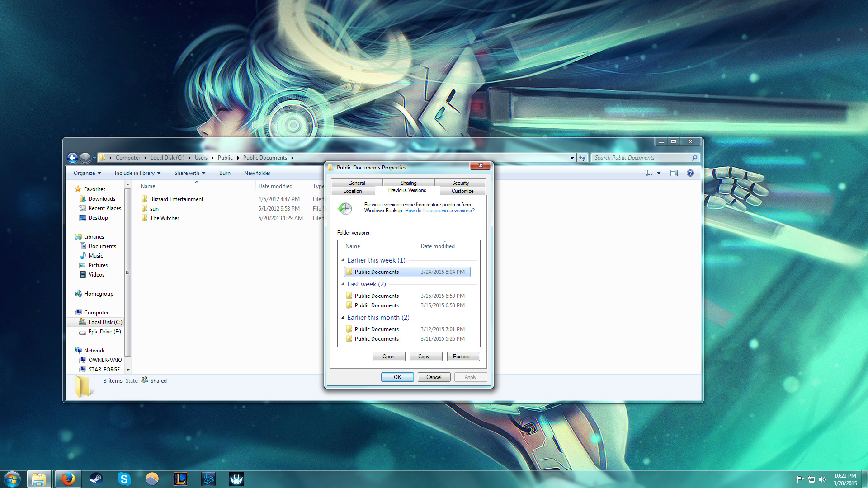Collapse the Earlier this month group
868x488 pixels.
click(343, 318)
